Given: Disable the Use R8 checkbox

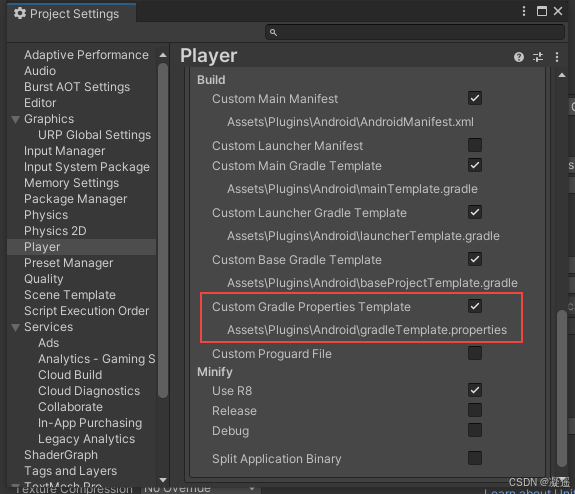Looking at the screenshot, I should 475,390.
